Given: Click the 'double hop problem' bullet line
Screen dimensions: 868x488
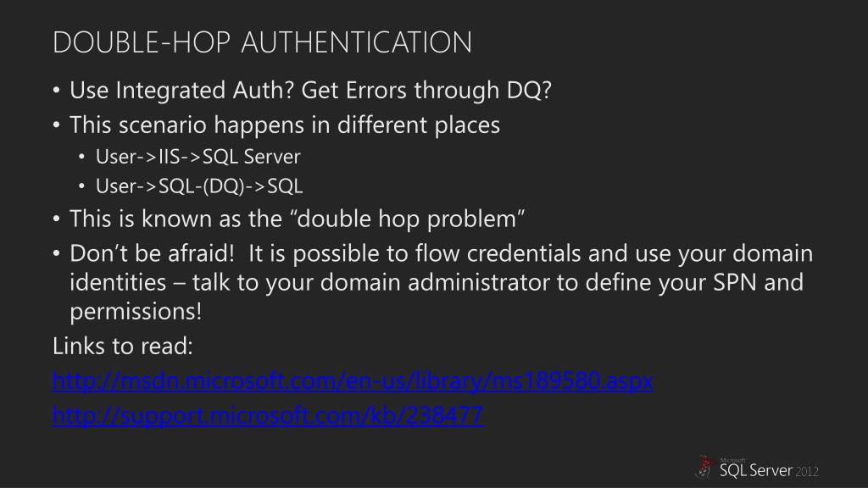Looking at the screenshot, I should click(x=297, y=219).
